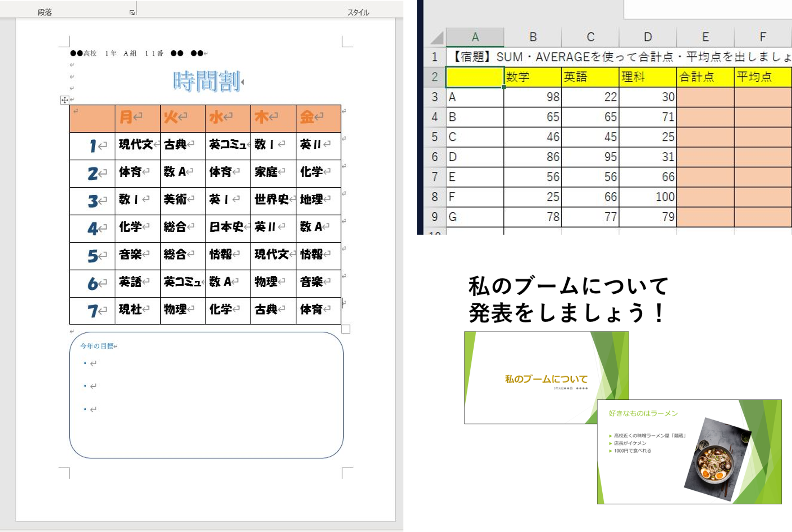This screenshot has height=532, width=792.
Task: Click the 世界史 cell in timetable
Action: [273, 201]
